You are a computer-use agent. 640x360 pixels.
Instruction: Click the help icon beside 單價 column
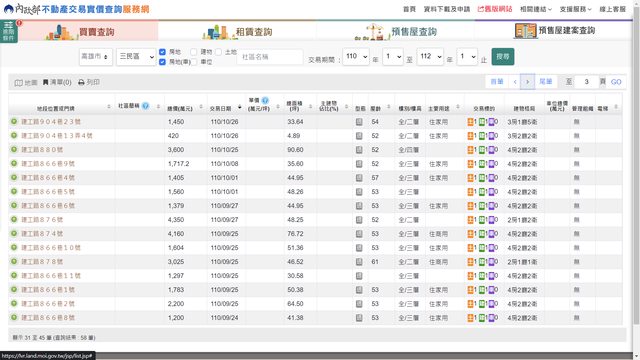tap(265, 100)
